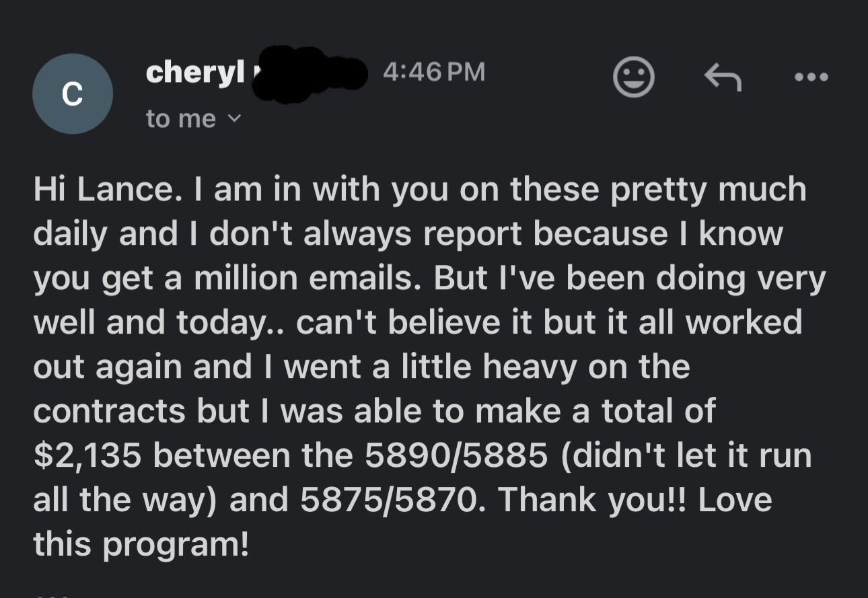
Task: Add an emoji reaction to the email
Action: [x=633, y=78]
